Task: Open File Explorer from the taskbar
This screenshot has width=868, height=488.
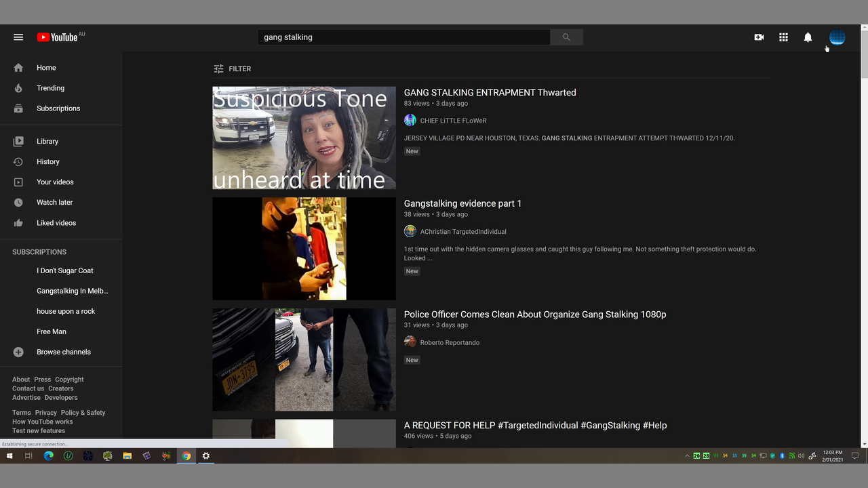Action: tap(127, 456)
